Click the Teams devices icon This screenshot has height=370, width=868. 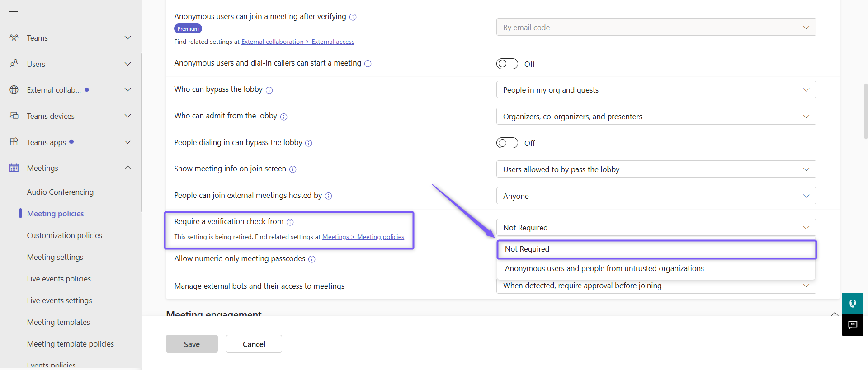point(14,116)
